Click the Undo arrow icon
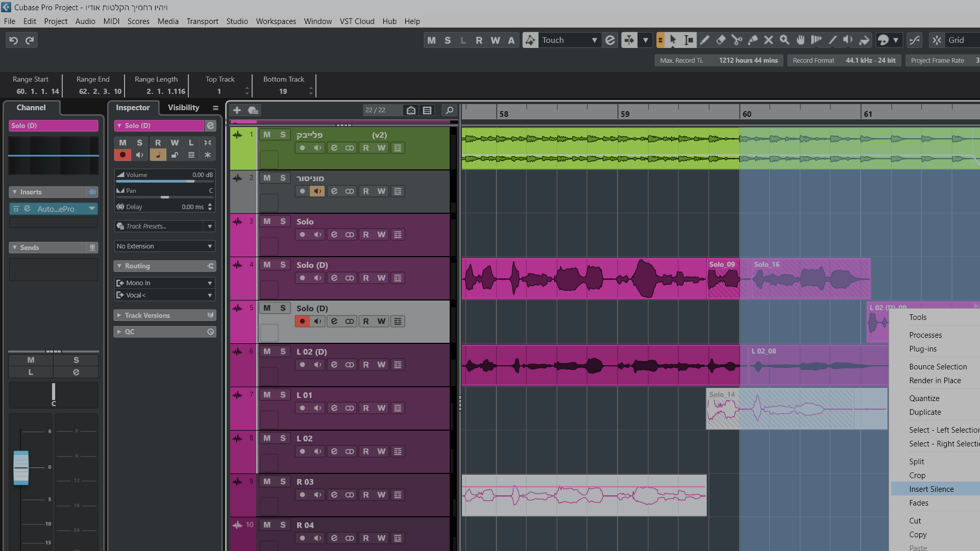 [14, 40]
